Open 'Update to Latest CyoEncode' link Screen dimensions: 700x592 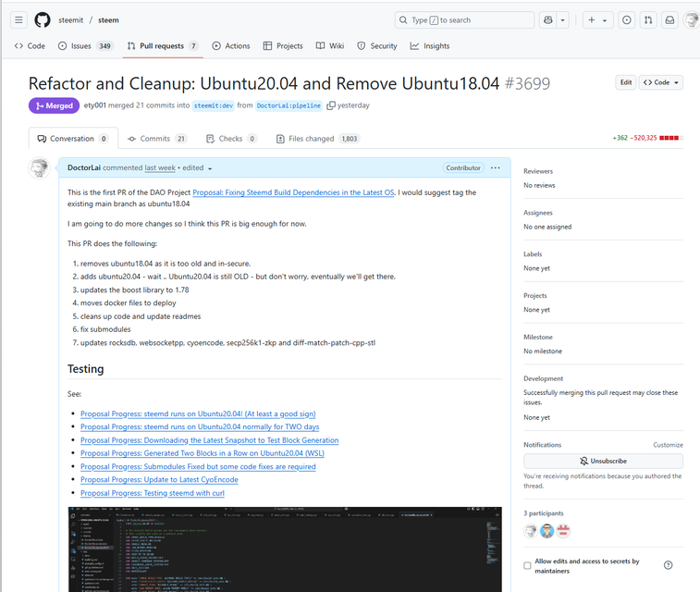coord(159,479)
